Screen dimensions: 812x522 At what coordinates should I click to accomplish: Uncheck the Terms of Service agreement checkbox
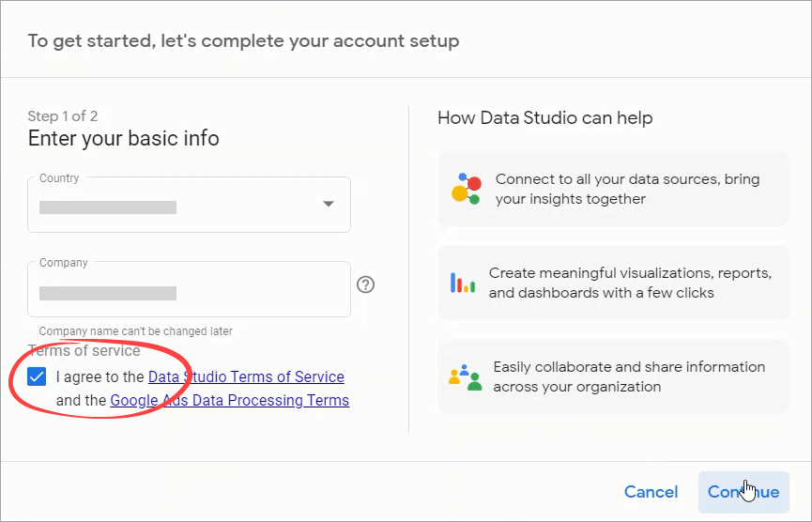(x=37, y=376)
